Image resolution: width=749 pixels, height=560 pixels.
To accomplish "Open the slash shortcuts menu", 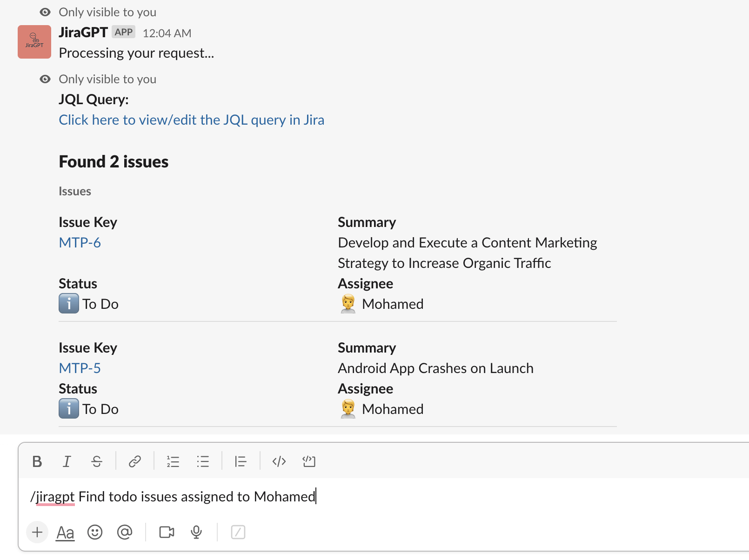I will (x=238, y=532).
